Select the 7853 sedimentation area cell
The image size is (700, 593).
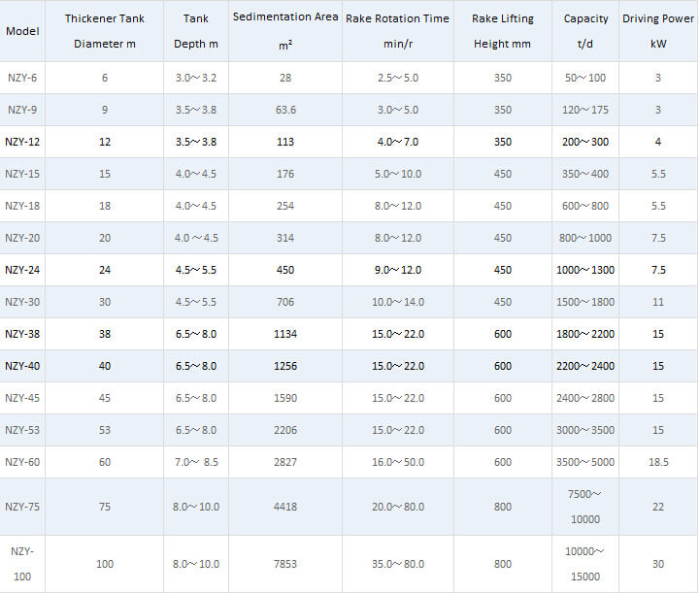click(285, 564)
